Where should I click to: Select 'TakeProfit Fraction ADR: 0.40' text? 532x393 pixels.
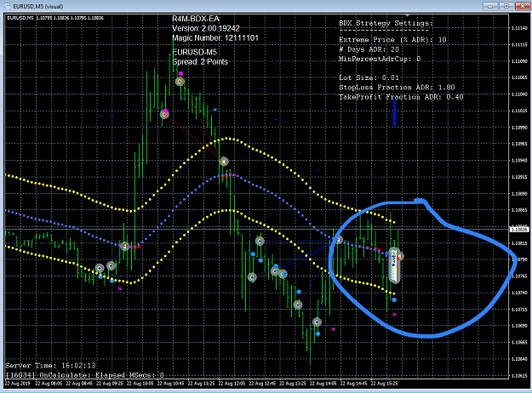pyautogui.click(x=401, y=97)
